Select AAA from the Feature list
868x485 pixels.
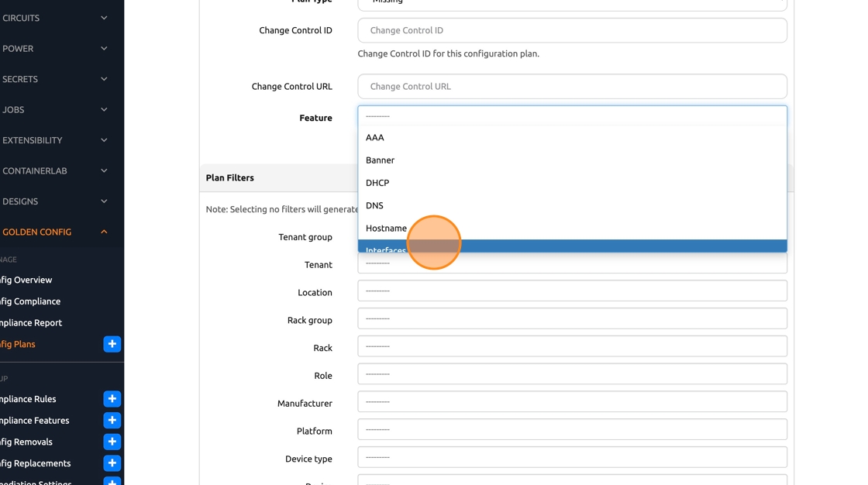tap(375, 138)
